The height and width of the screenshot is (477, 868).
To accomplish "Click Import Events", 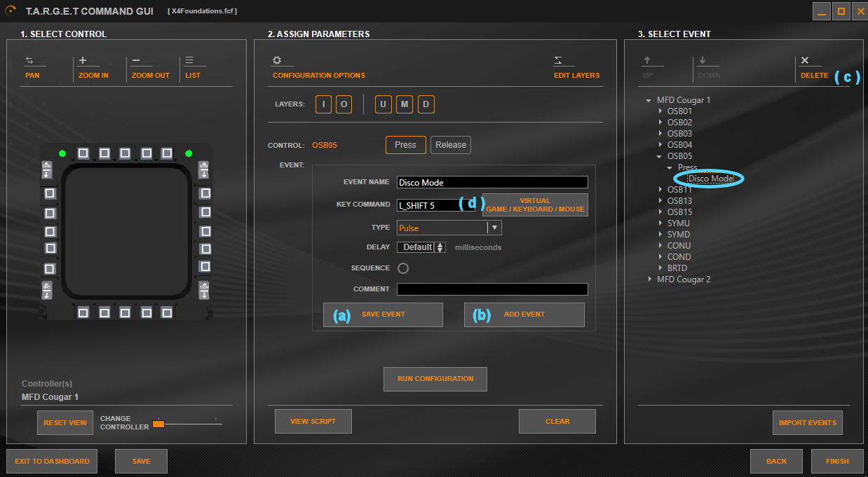I will point(807,423).
